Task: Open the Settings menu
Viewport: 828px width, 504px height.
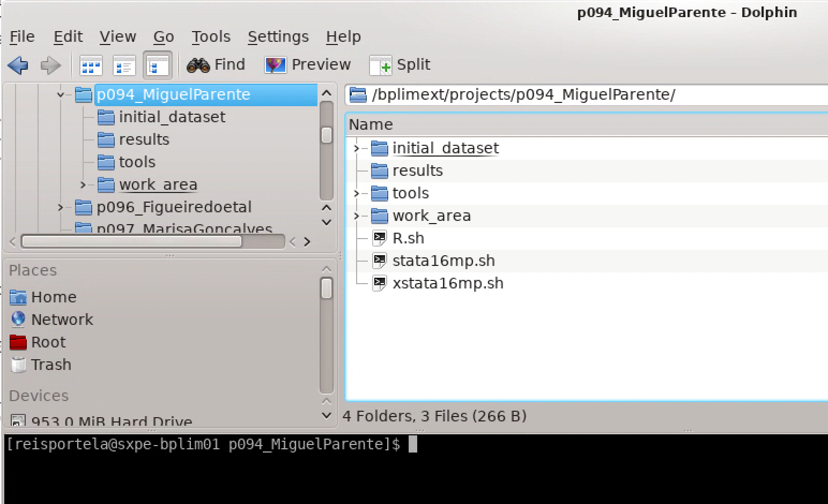Action: coord(278,36)
